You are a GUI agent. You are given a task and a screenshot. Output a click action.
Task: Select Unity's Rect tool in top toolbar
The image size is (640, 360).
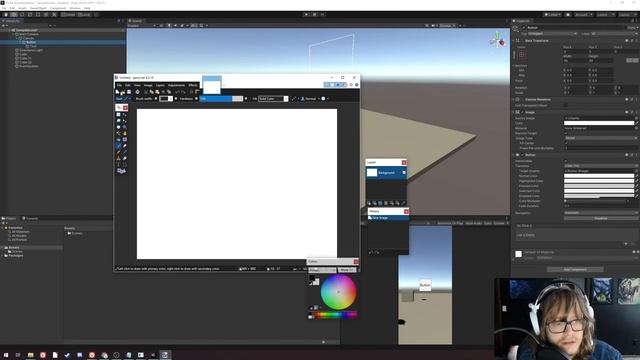pos(38,14)
